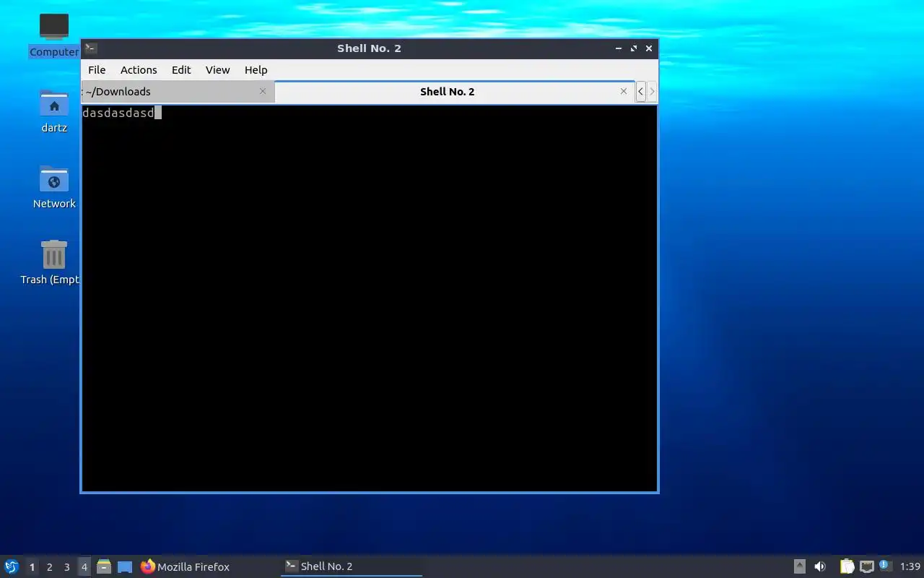The width and height of the screenshot is (924, 578).
Task: Open the Actions menu
Action: 139,70
